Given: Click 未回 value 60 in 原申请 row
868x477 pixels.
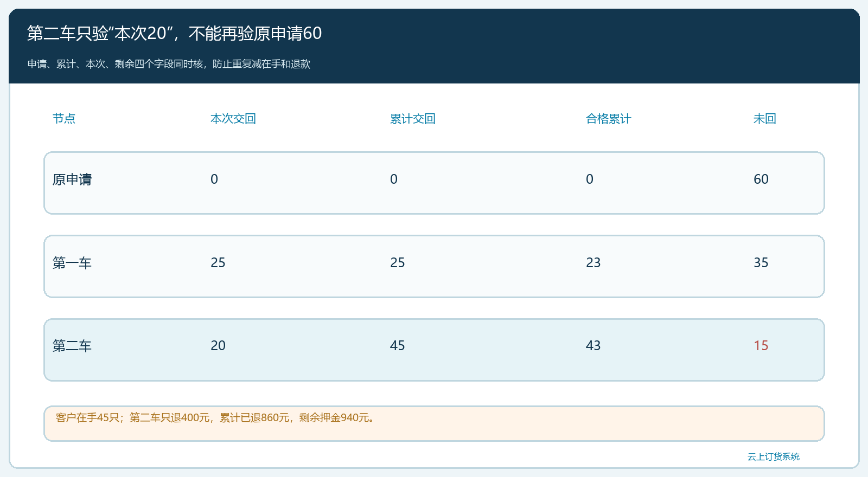Looking at the screenshot, I should tap(761, 179).
